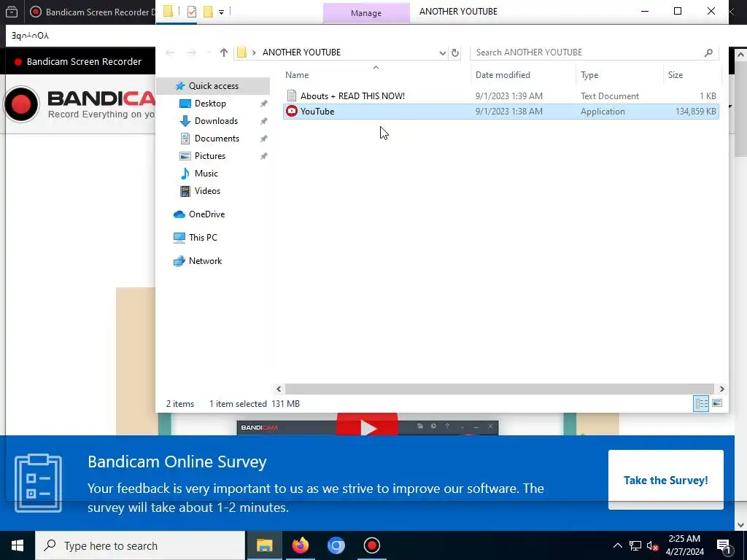This screenshot has height=560, width=747.
Task: Sort files by Type column
Action: (x=589, y=75)
